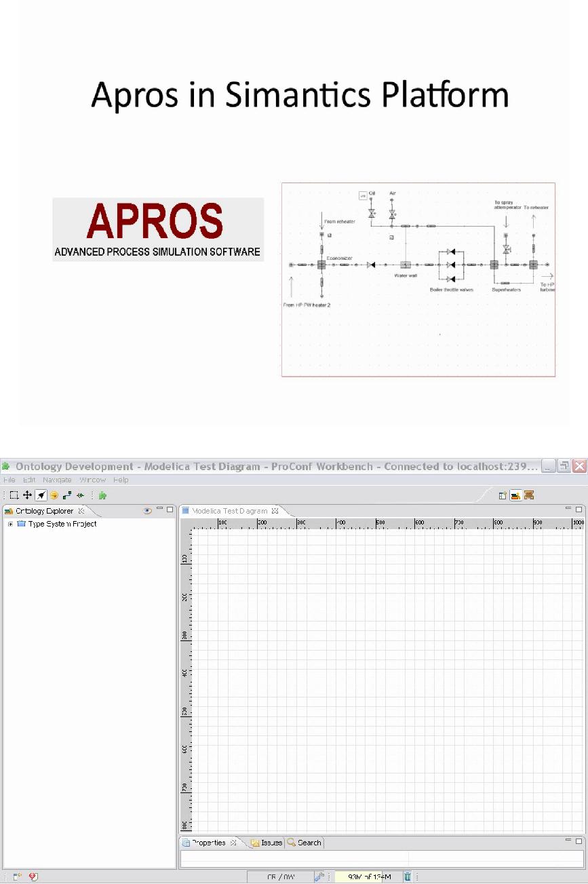Click the Modelica Test Diagram tab icon
The width and height of the screenshot is (588, 884).
click(186, 510)
